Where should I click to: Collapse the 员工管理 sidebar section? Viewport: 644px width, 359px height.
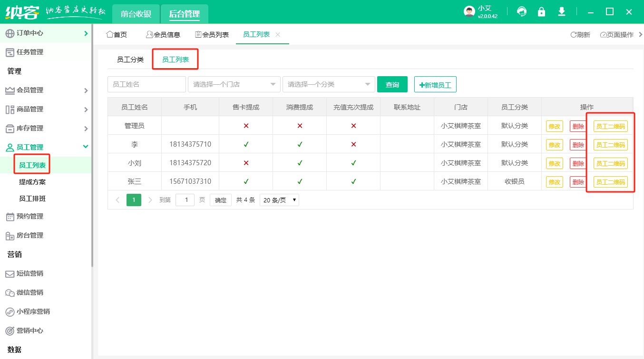point(86,147)
